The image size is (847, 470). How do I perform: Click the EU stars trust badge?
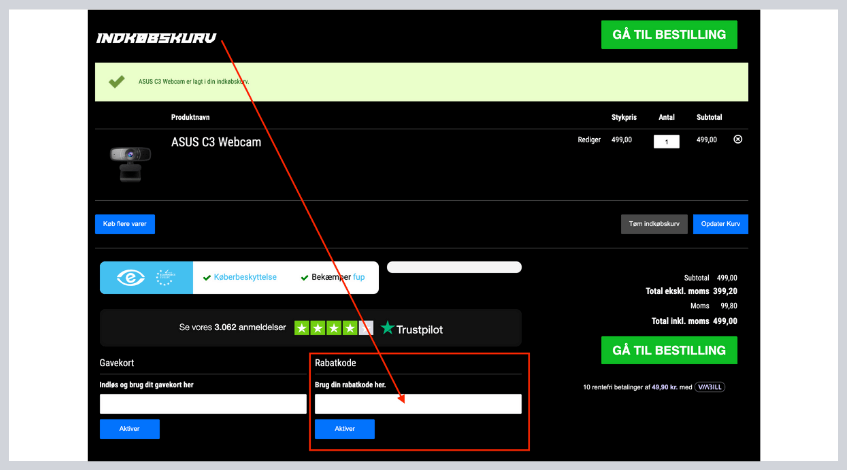(165, 277)
